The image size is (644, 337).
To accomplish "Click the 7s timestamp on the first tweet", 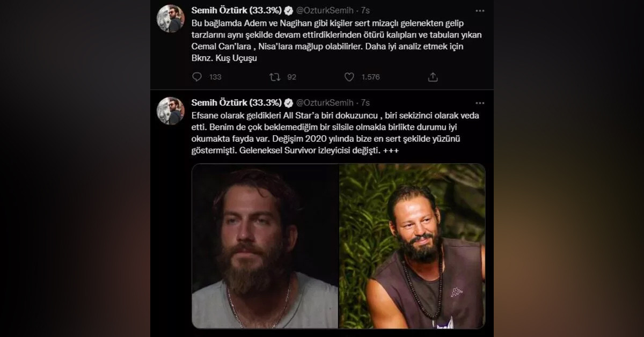I will point(365,11).
